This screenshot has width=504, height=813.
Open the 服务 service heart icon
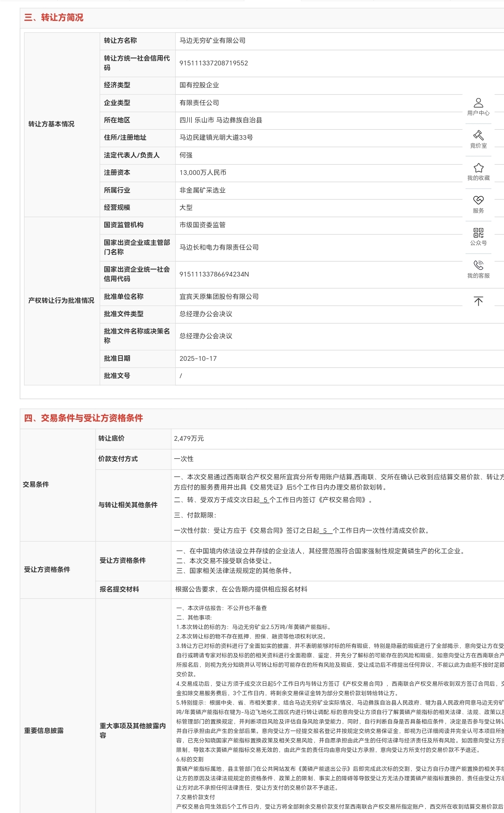click(478, 205)
